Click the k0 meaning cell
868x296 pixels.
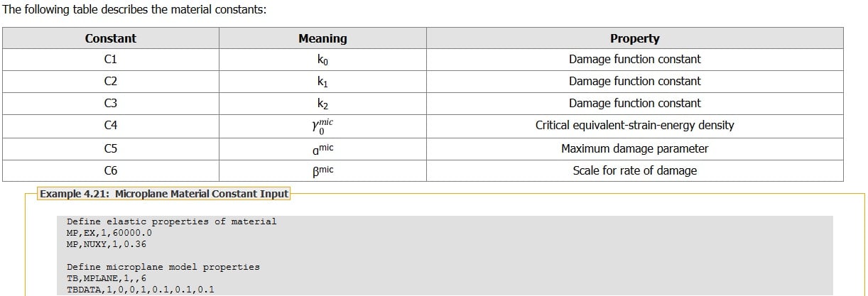pyautogui.click(x=322, y=60)
